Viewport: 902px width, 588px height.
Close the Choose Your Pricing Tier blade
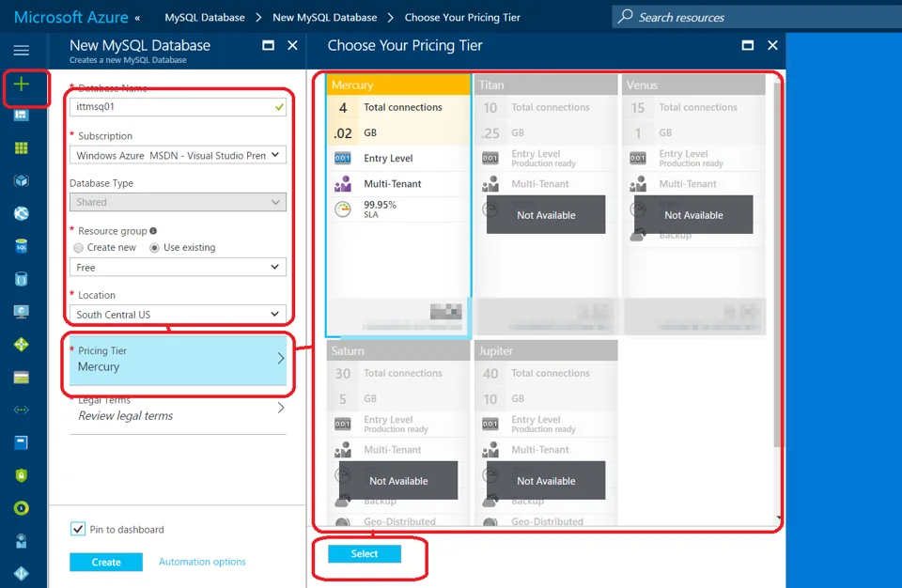pos(772,45)
